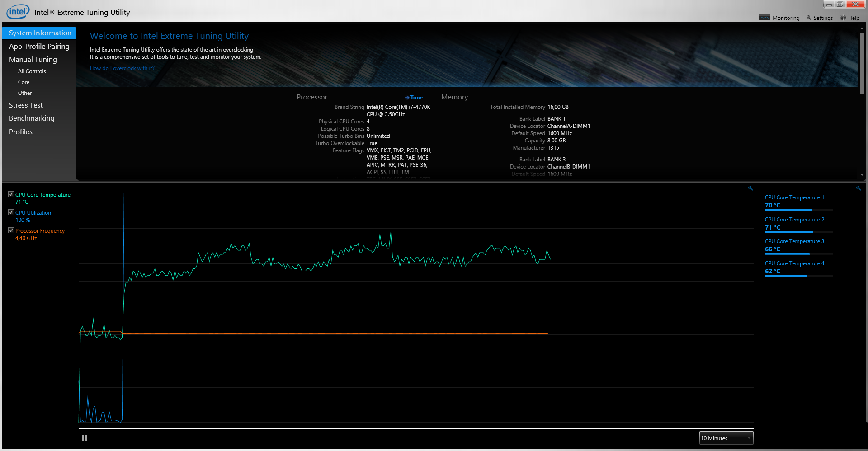Click the graph settings wrench icon
The width and height of the screenshot is (868, 451).
(750, 188)
